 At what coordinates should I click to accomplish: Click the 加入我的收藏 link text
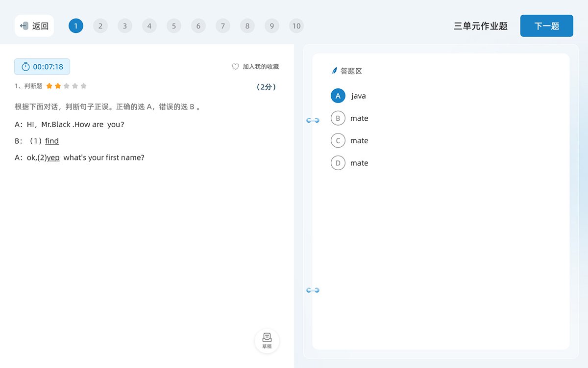[261, 67]
